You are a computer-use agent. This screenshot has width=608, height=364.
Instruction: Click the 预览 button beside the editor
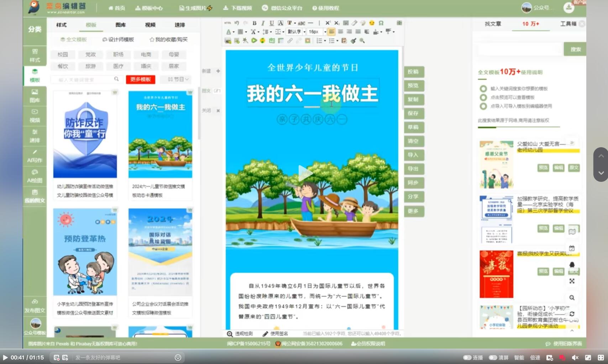[x=413, y=85]
